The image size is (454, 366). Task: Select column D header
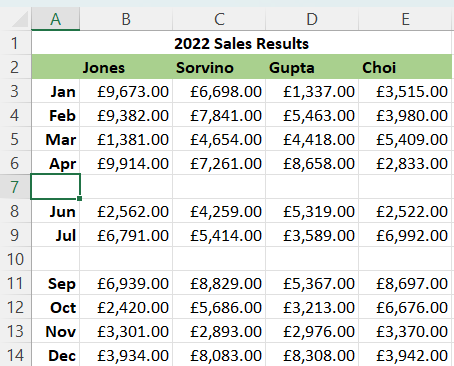[x=312, y=19]
